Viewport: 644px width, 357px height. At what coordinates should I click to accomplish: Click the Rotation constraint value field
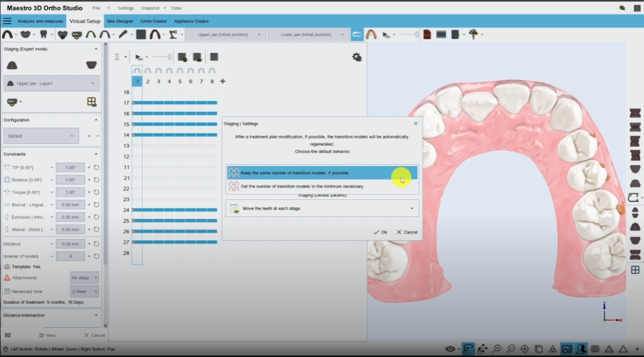(70, 180)
